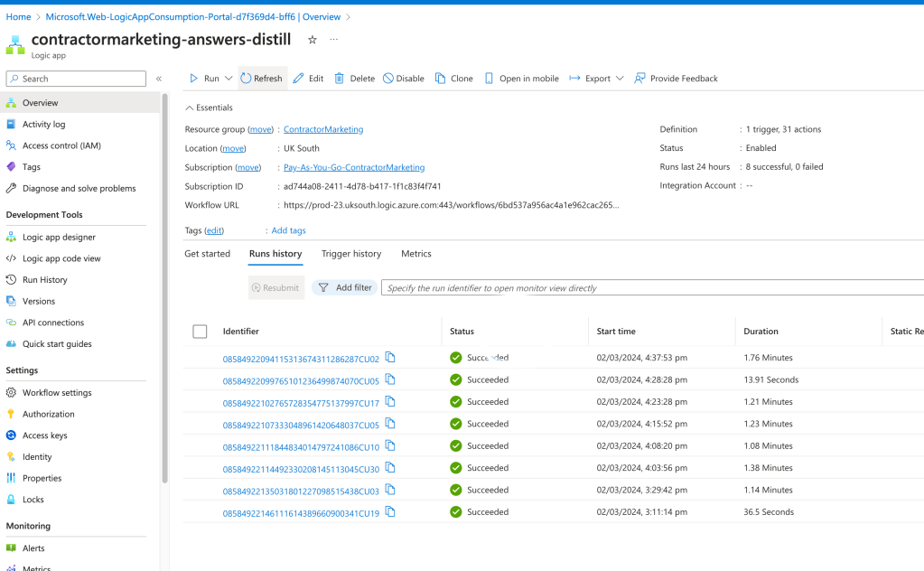The width and height of the screenshot is (924, 571).
Task: Open run 08584922094115313674311286287CU02
Action: [301, 359]
